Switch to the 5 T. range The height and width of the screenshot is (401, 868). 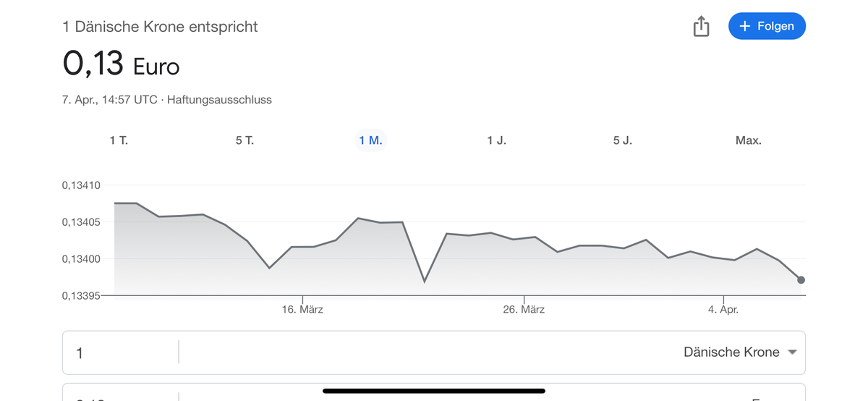244,140
